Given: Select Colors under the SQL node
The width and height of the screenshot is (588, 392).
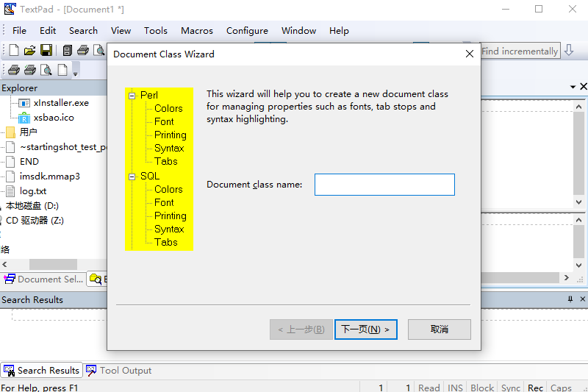Looking at the screenshot, I should pos(168,190).
